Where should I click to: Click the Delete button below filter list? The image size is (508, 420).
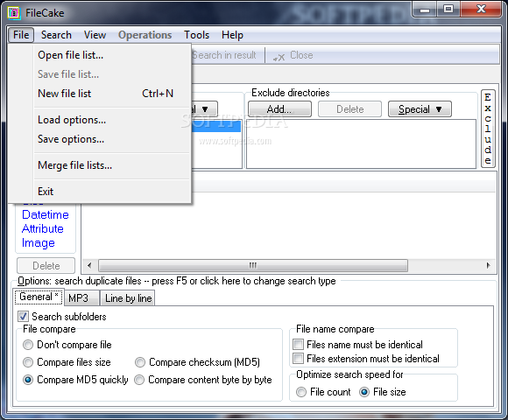coord(46,266)
